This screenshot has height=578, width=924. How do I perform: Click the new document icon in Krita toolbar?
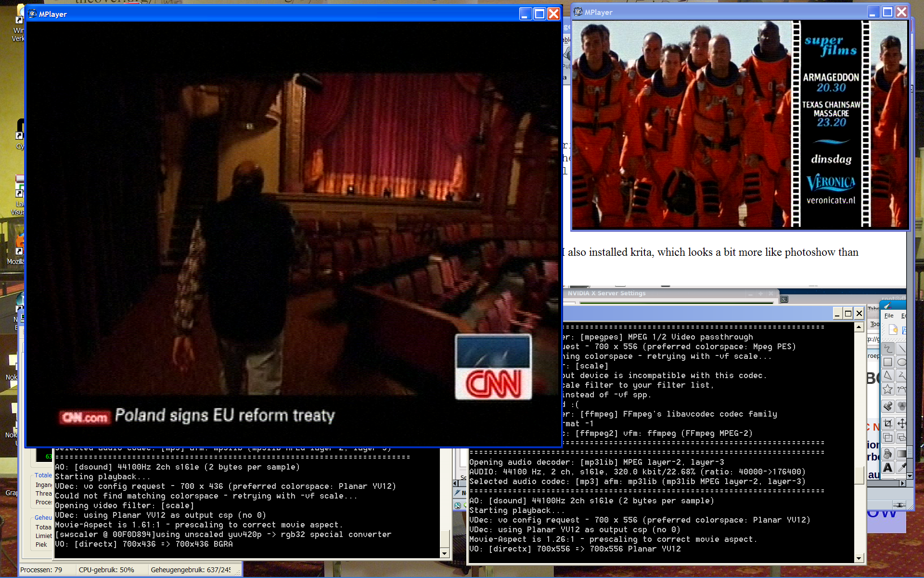tap(893, 329)
